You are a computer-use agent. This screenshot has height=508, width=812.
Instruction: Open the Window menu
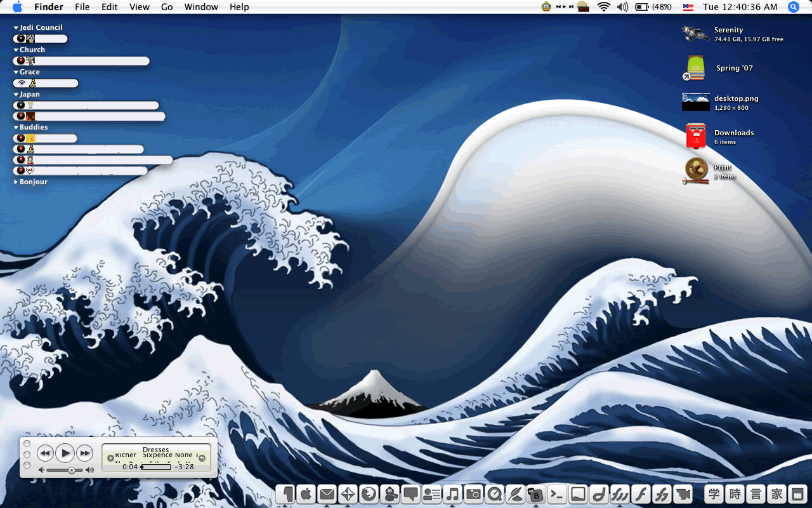tap(201, 7)
